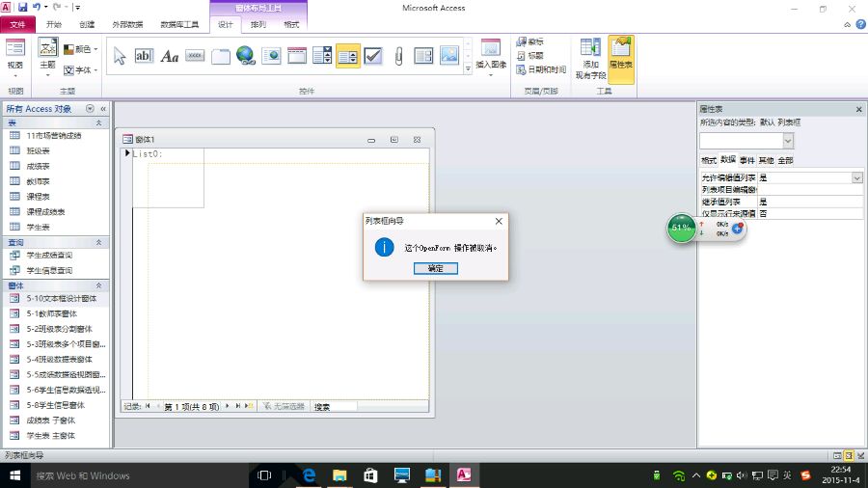The image size is (868, 488).
Task: Pick the Label control (Aa)
Action: (170, 56)
